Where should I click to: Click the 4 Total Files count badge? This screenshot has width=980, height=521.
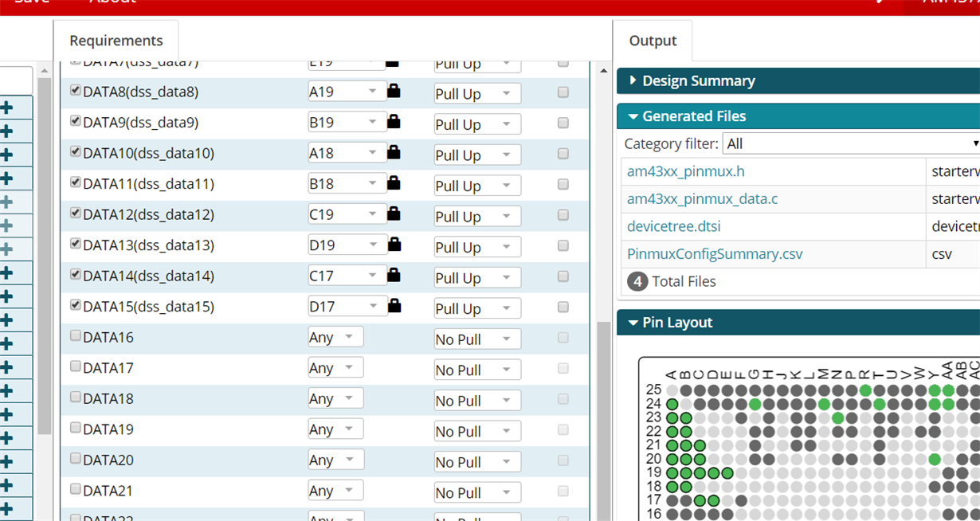637,281
